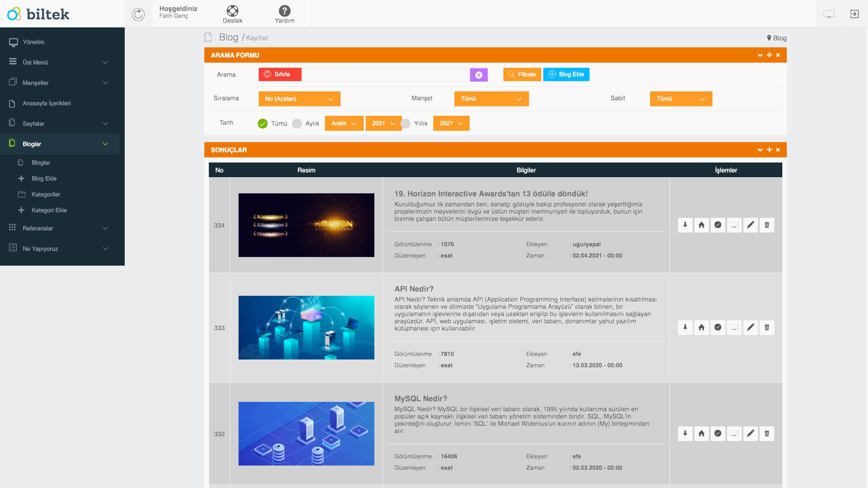Select the Aylık date radio option
This screenshot has height=488, width=868.
pyautogui.click(x=297, y=124)
